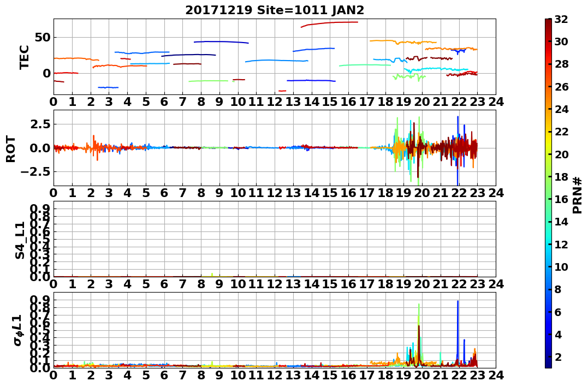The height and width of the screenshot is (387, 588).
Task: Click colorbar tick value 32
Action: click(561, 19)
